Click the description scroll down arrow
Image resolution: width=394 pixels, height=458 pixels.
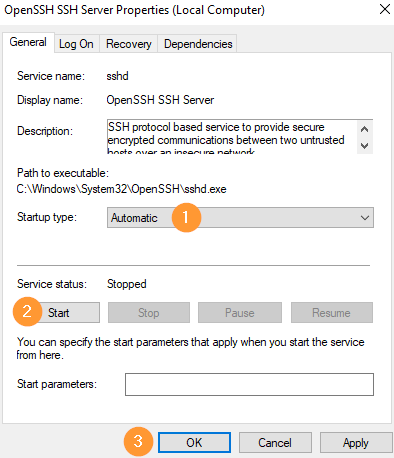365,146
